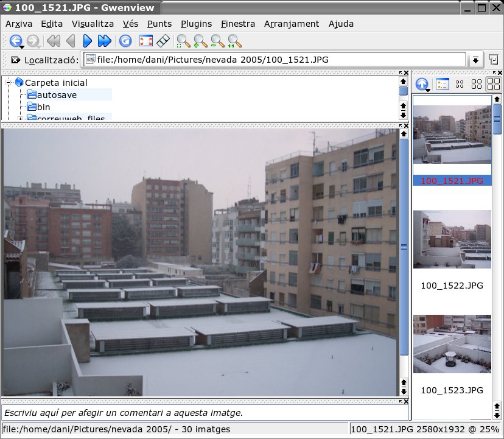Detach the image view panel

pyautogui.click(x=401, y=126)
